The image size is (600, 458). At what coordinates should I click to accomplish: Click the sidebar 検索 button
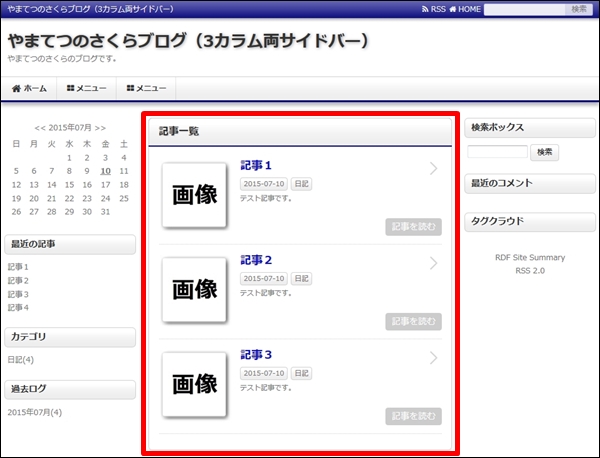coord(544,152)
